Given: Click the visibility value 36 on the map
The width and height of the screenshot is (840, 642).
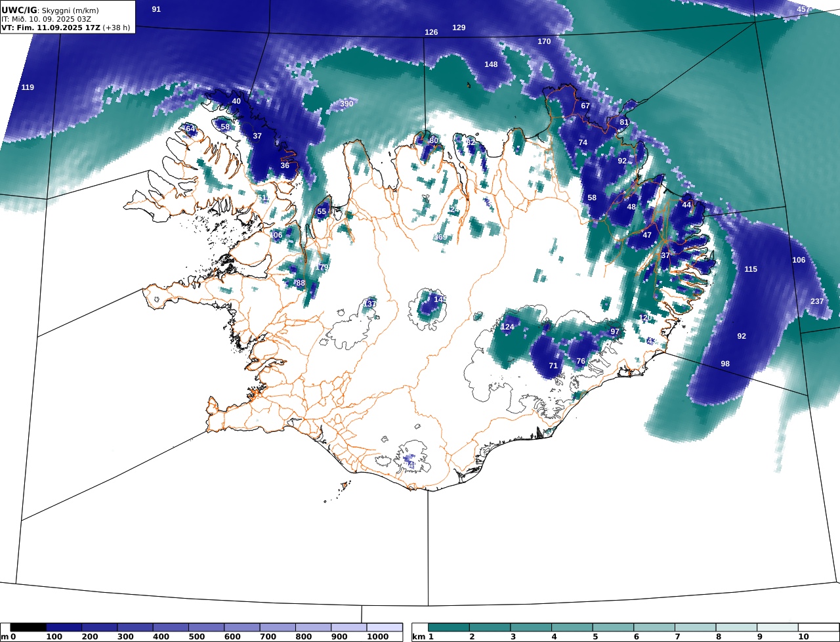Looking at the screenshot, I should [x=285, y=165].
